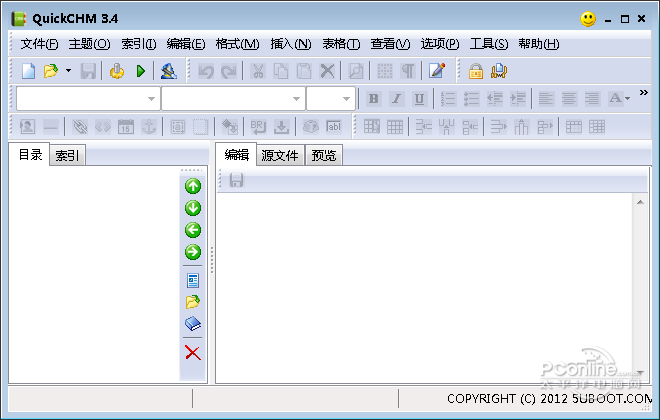660x420 pixels.
Task: Click the decompile CHM icon beside padlock
Action: point(499,71)
